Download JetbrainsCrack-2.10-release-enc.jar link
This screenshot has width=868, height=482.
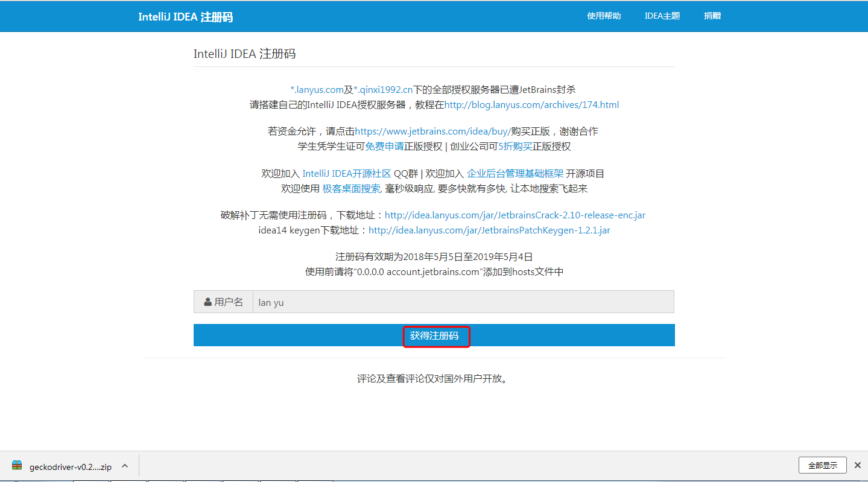(515, 215)
